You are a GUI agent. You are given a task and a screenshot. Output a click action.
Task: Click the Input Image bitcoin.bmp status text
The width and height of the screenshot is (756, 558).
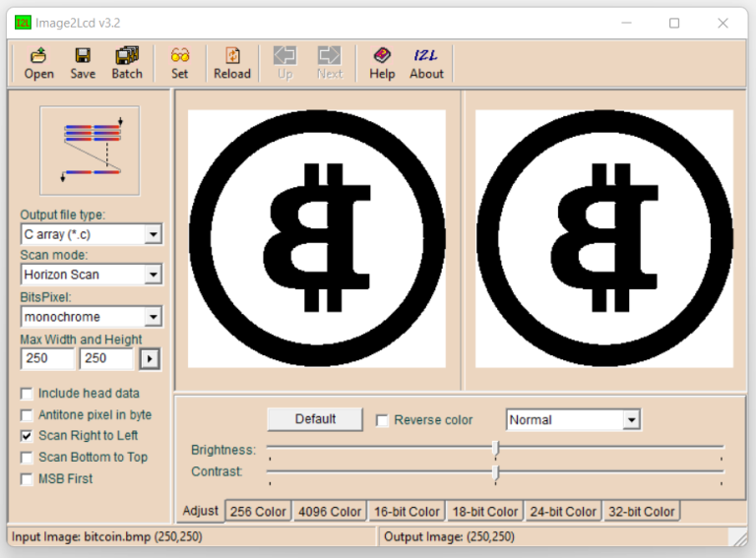pyautogui.click(x=106, y=536)
